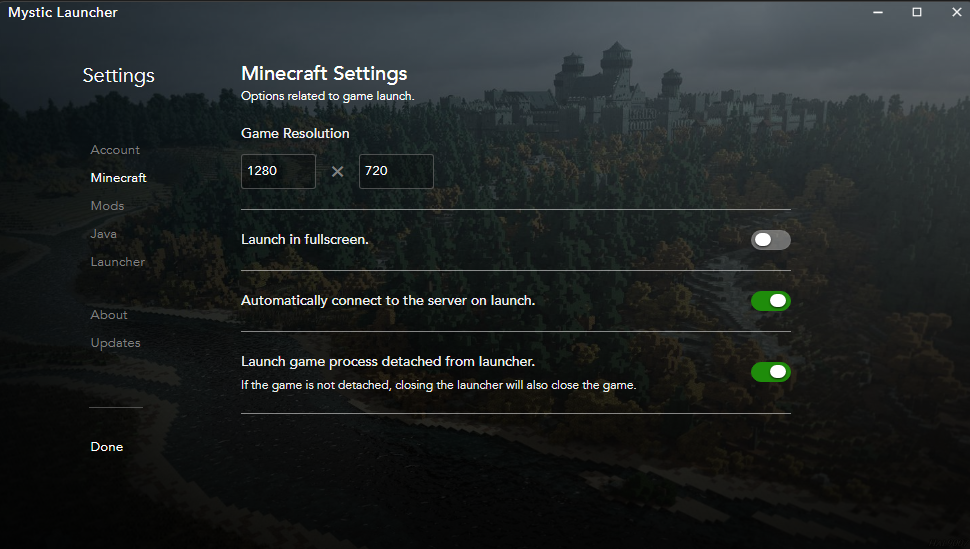Turn off detached game process toggle
The image size is (970, 549).
pos(771,372)
